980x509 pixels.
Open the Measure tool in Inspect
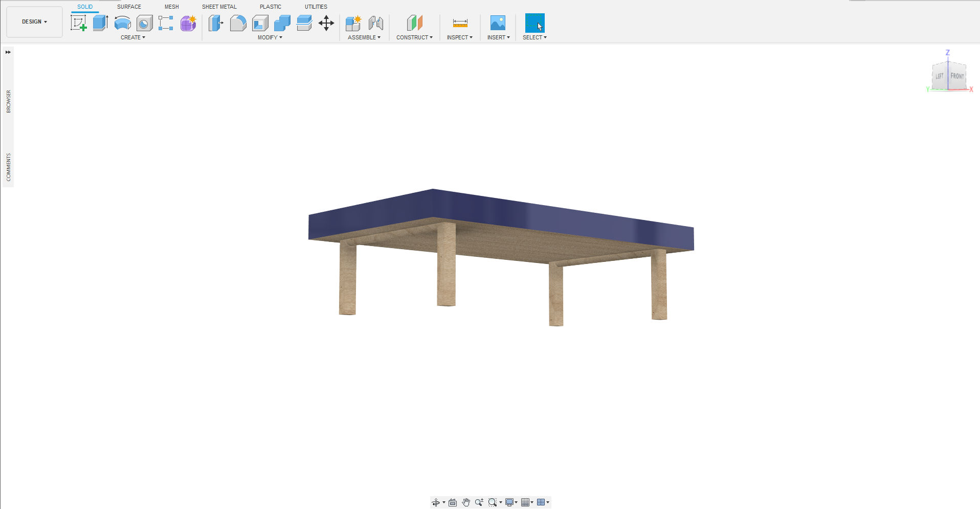(459, 23)
